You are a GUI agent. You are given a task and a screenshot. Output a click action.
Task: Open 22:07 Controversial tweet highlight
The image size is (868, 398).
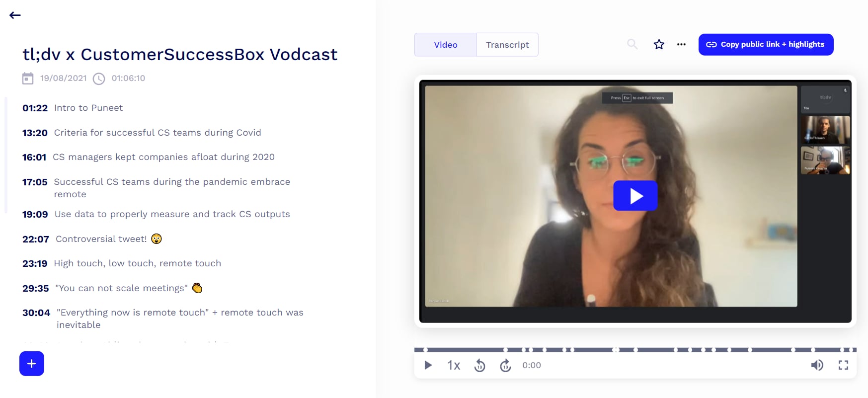point(92,239)
